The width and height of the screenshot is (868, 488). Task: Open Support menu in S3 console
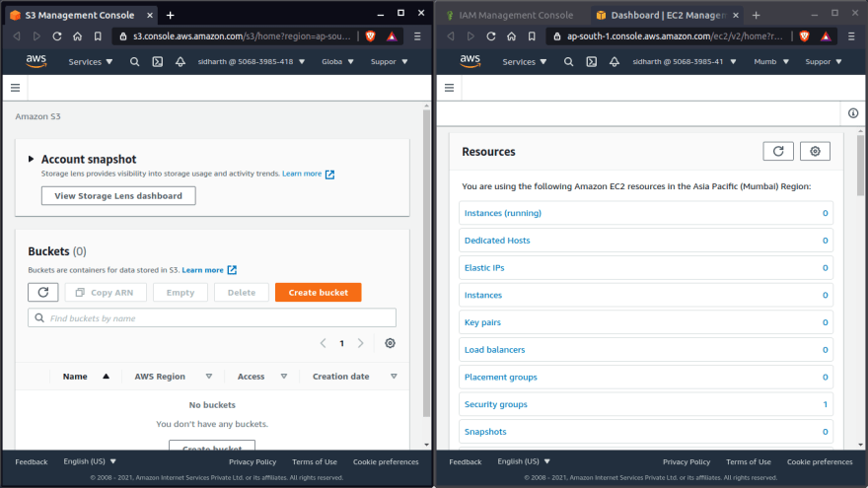coord(390,62)
